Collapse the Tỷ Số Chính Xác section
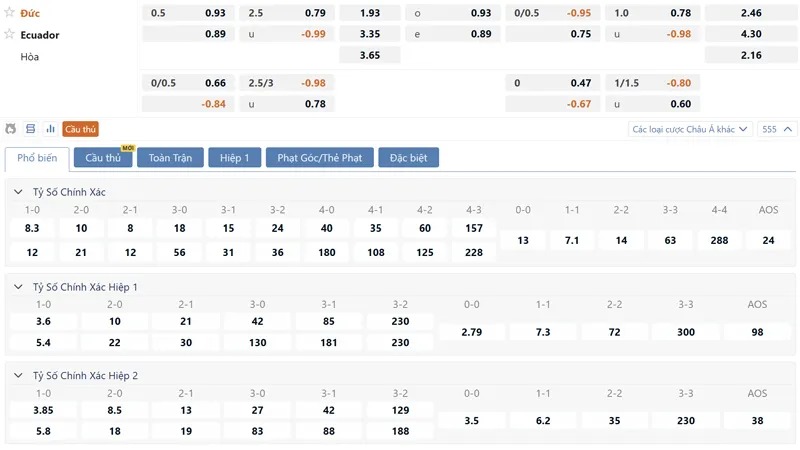Screen dimensions: 800x450 pos(18,192)
